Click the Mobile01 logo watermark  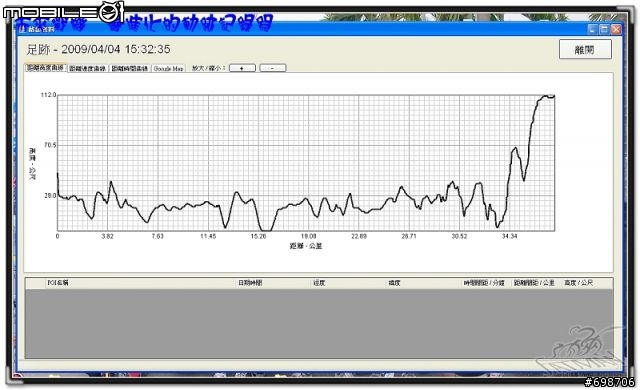(x=63, y=12)
